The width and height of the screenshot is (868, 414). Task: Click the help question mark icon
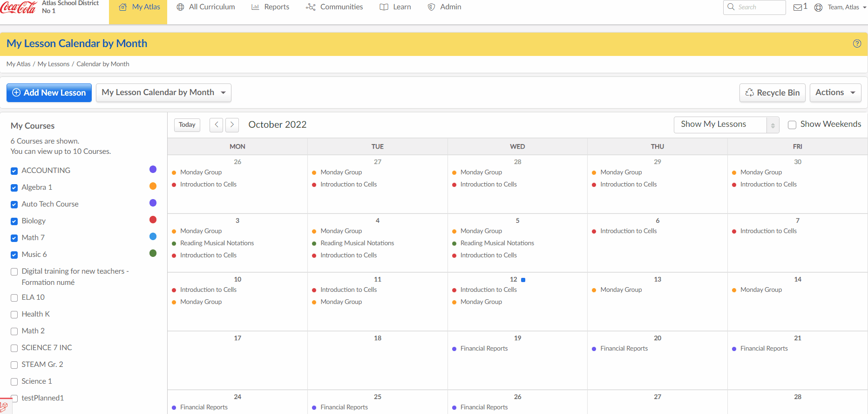pyautogui.click(x=857, y=43)
